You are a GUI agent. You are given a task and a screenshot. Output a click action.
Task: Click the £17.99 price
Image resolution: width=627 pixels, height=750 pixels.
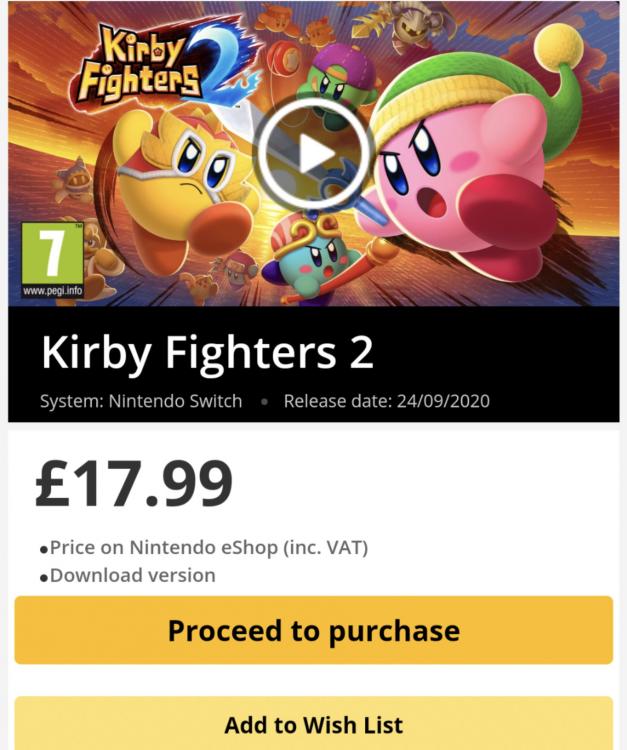point(135,483)
